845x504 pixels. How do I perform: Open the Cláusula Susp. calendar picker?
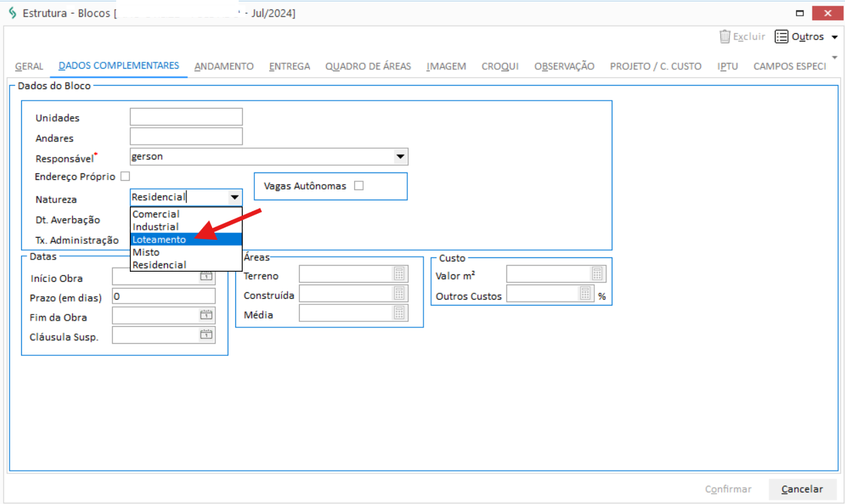(206, 335)
